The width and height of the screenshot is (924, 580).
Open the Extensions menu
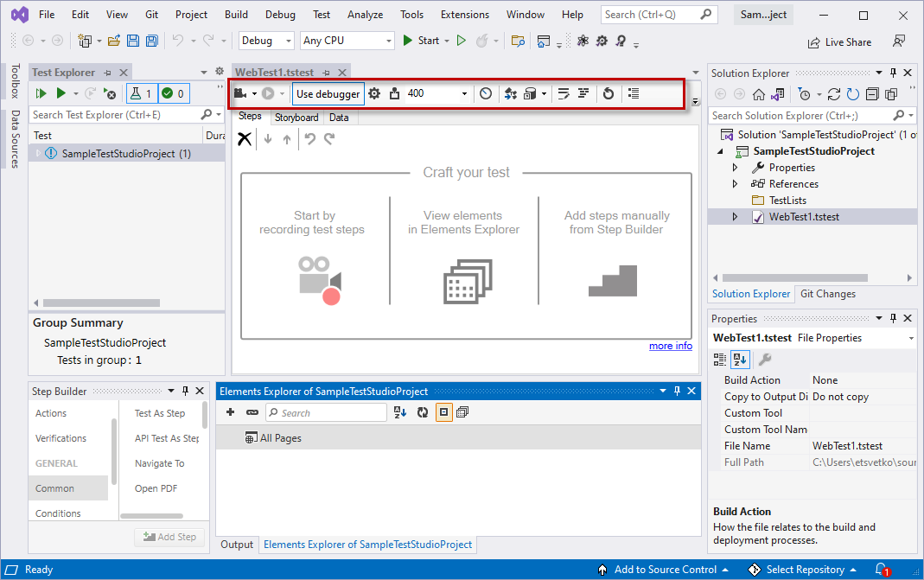coord(465,15)
